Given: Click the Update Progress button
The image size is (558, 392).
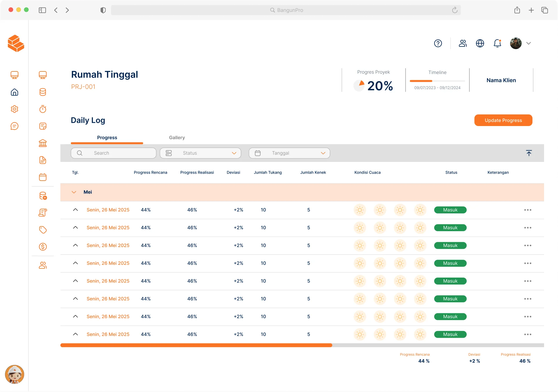Looking at the screenshot, I should pyautogui.click(x=503, y=120).
